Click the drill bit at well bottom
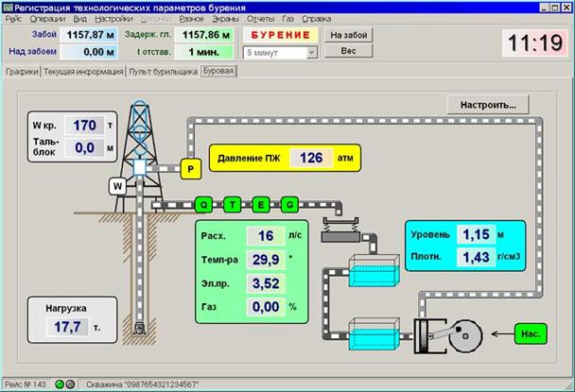Screen dimensions: 575x392 tap(140, 329)
